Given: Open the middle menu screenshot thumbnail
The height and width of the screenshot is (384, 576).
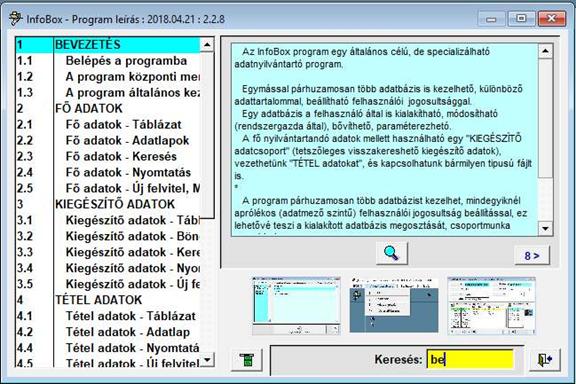Looking at the screenshot, I should pyautogui.click(x=394, y=306).
